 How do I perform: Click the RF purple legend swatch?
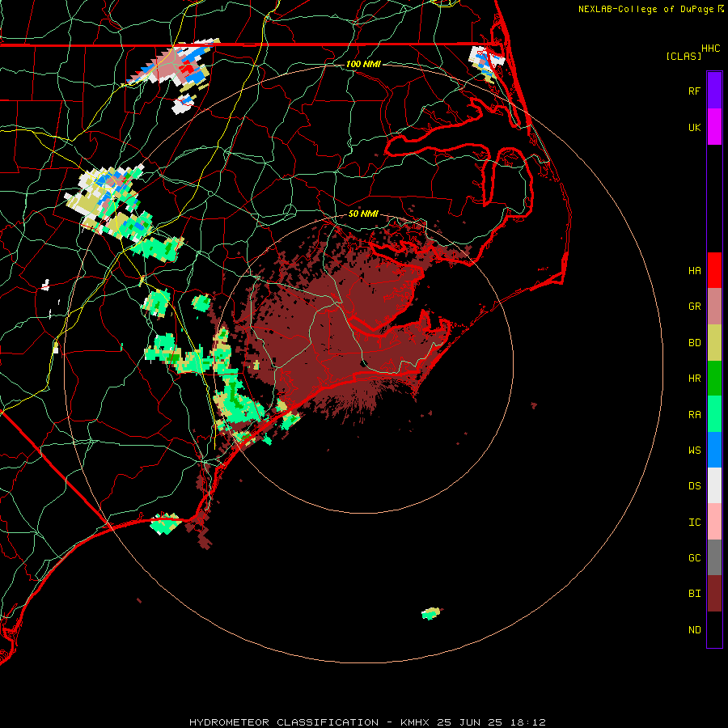(x=714, y=91)
